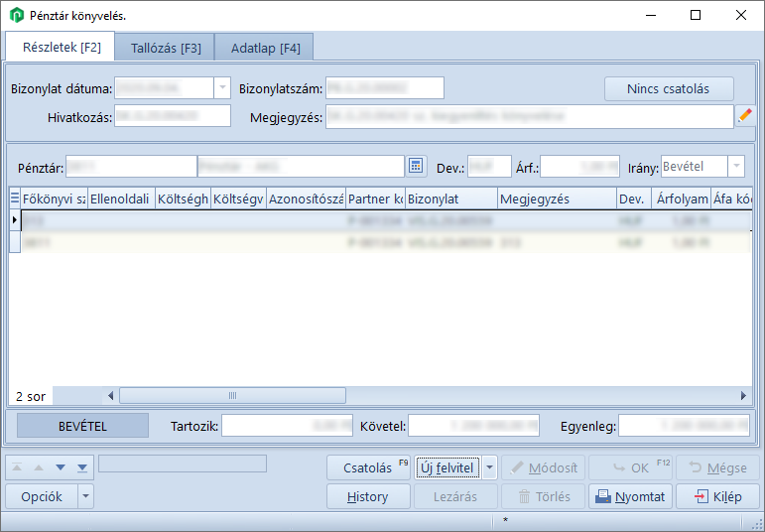Click the horizontal scrollbar thumb in grid
Viewport: 765px width, 532px height.
(232, 396)
